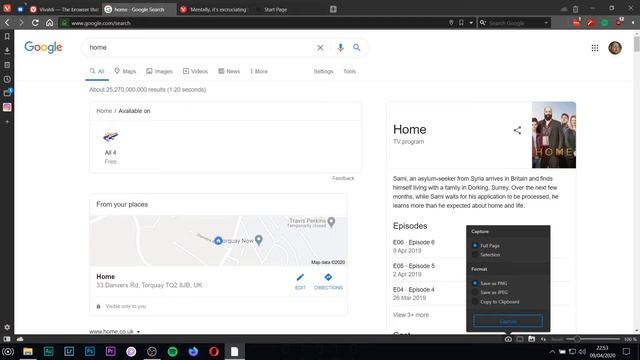Open search engine dropdown in search field
This screenshot has height=360, width=640.
click(x=546, y=23)
